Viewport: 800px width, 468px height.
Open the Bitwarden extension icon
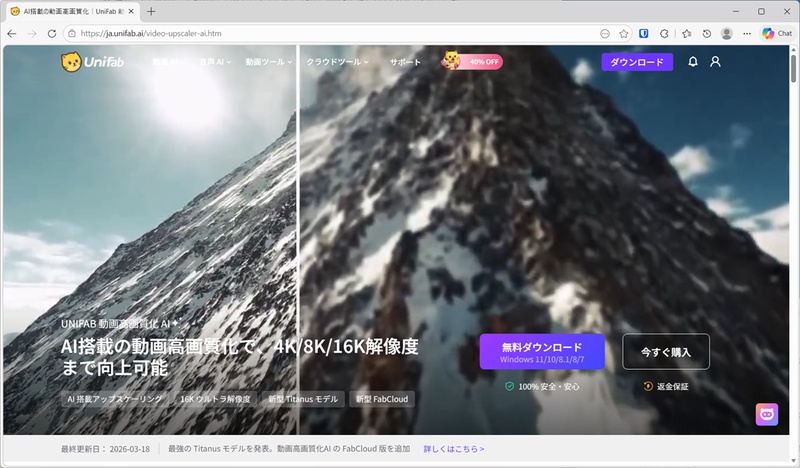[x=644, y=34]
